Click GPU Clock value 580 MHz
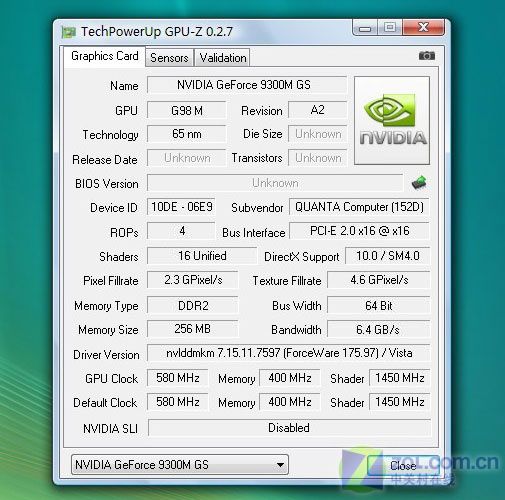505x500 pixels. (x=178, y=378)
